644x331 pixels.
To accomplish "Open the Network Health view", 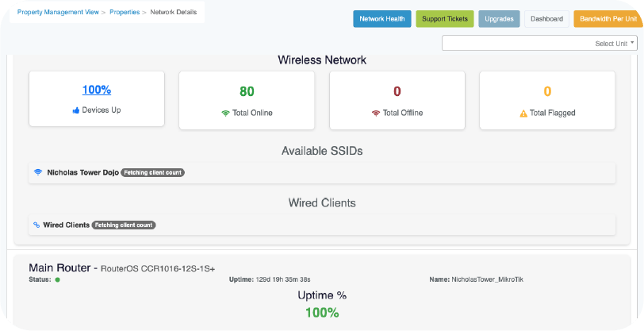I will (382, 18).
